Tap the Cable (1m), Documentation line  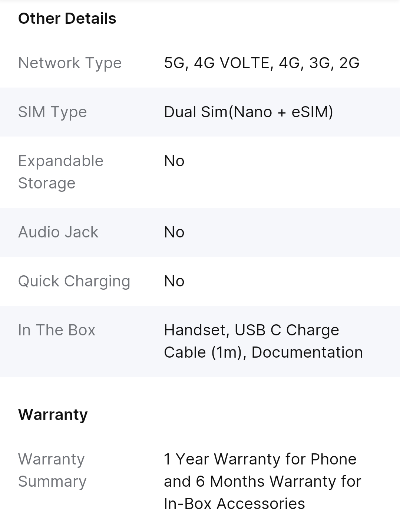[x=263, y=352]
